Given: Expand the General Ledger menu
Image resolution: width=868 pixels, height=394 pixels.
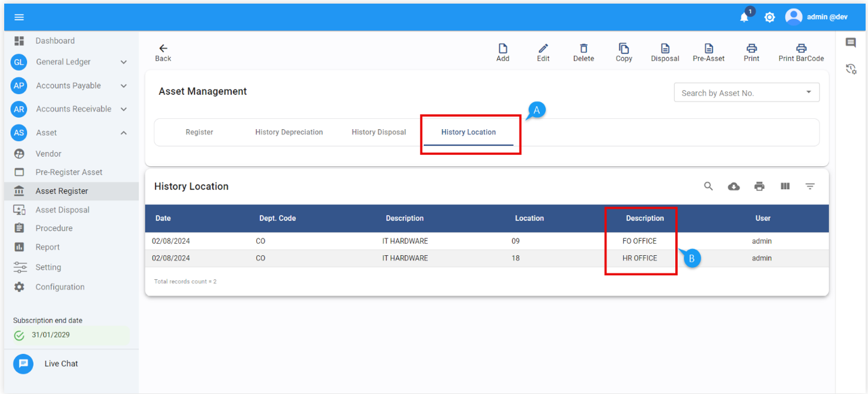Looking at the screenshot, I should point(124,62).
